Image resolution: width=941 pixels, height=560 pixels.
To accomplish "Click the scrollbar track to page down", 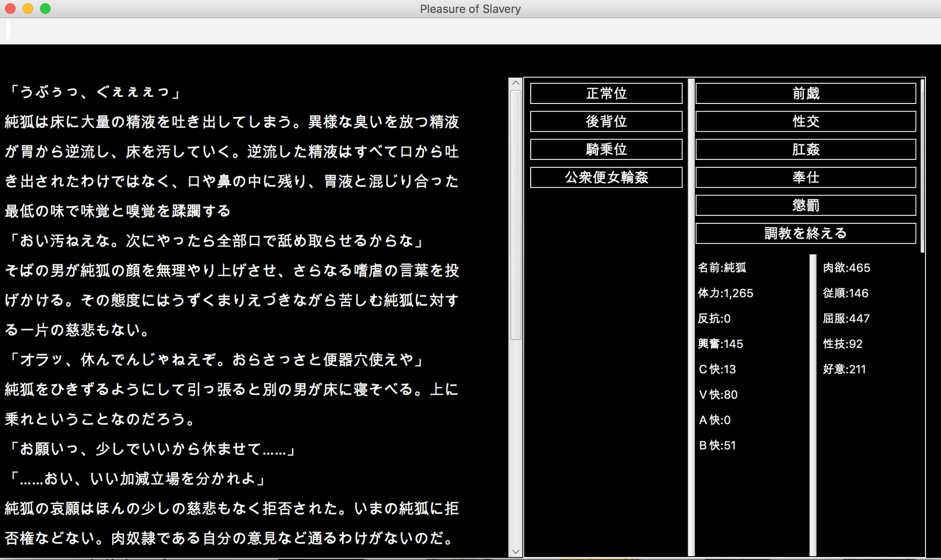I will [515, 423].
